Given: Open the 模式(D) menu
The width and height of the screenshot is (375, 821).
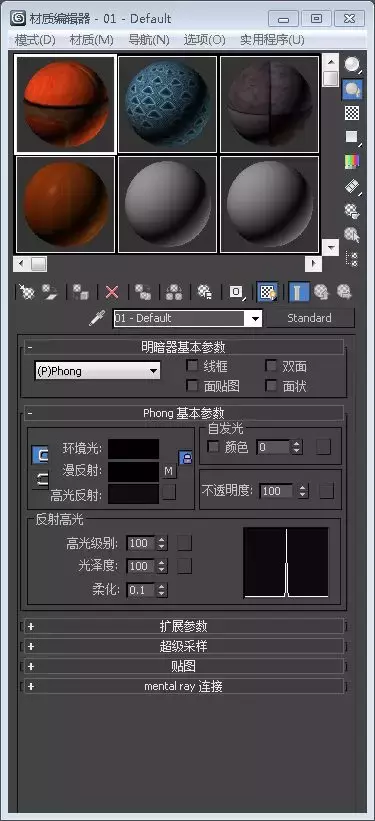Looking at the screenshot, I should click(36, 40).
